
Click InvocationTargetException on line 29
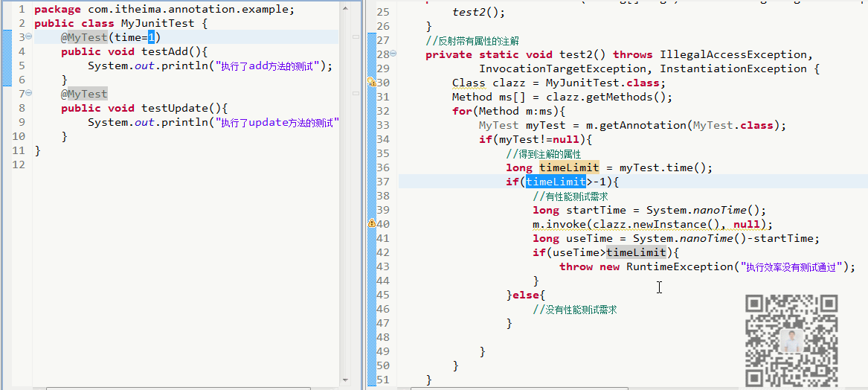[x=563, y=68]
